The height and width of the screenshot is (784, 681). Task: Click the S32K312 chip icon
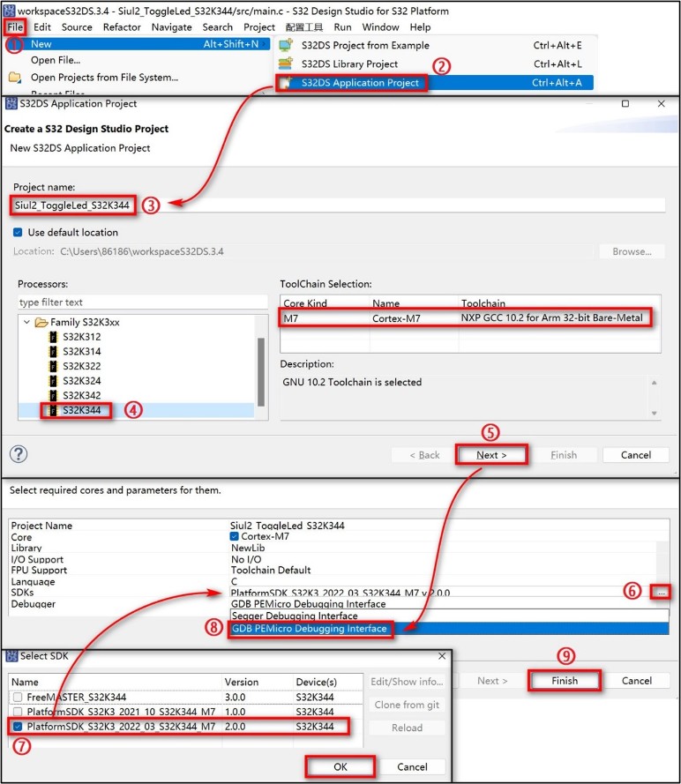coord(53,337)
